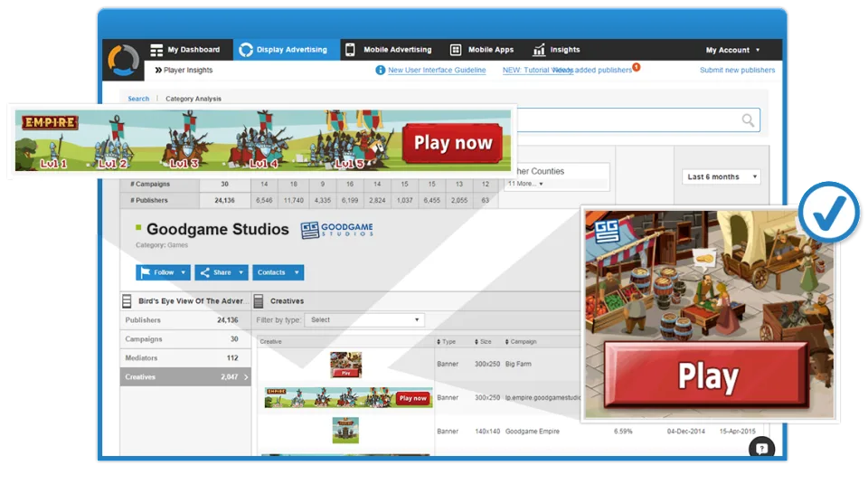Open Mobile Advertising tab
This screenshot has height=485, width=868.
[388, 50]
